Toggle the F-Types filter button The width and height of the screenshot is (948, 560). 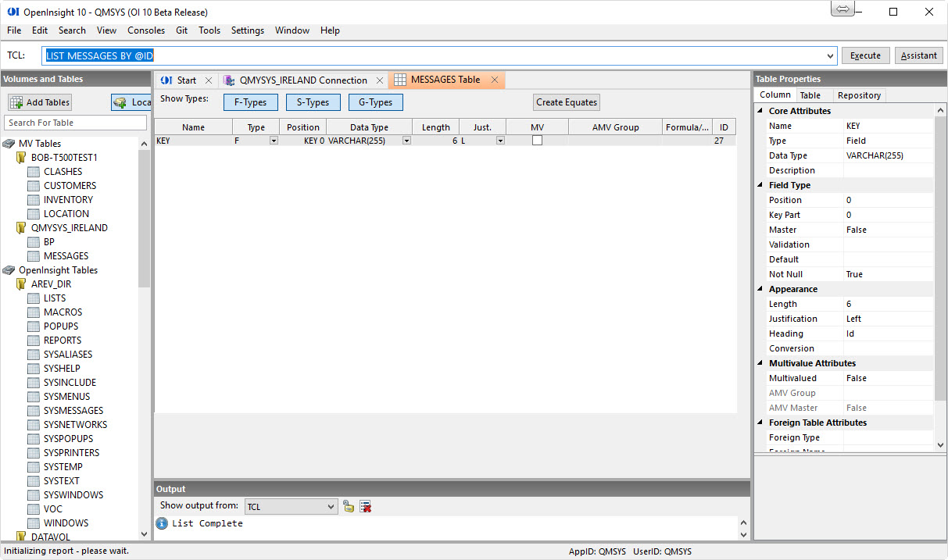point(251,102)
